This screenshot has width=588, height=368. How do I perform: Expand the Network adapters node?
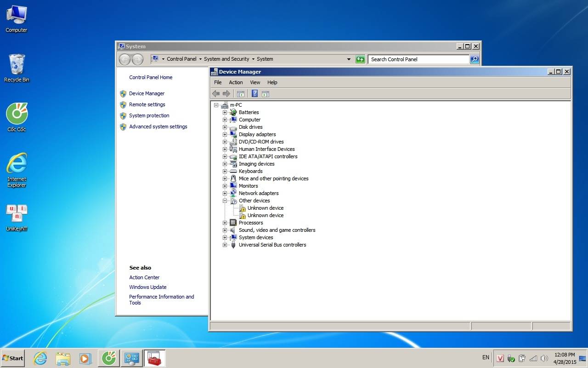point(225,193)
